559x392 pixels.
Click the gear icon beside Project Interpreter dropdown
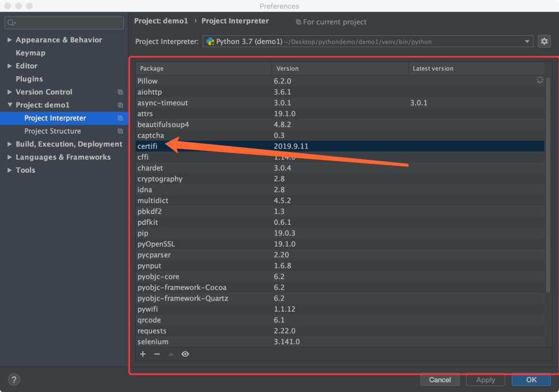[x=544, y=41]
